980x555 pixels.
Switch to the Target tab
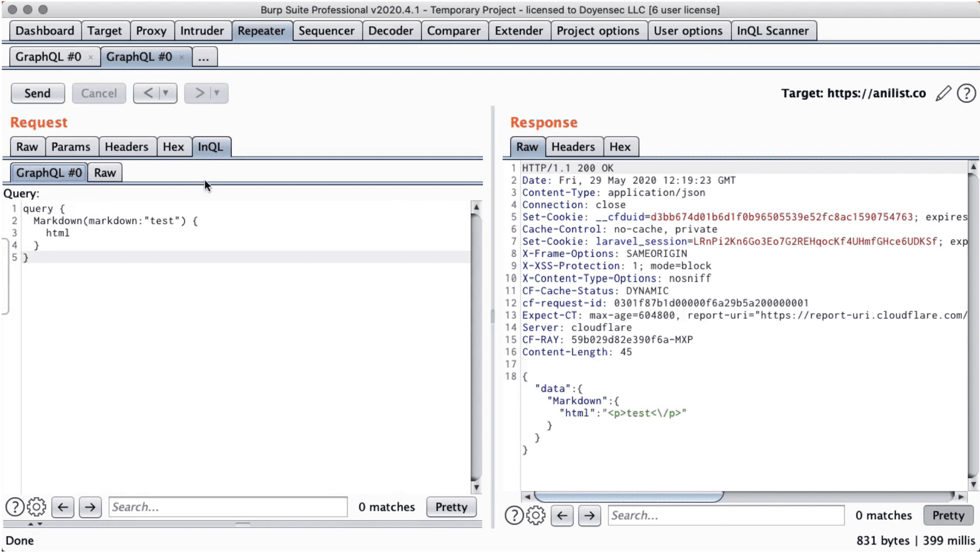[x=105, y=31]
